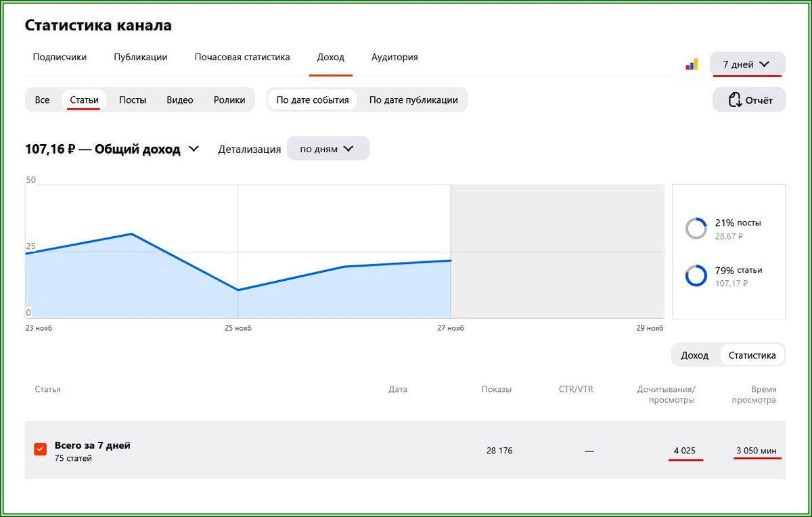The height and width of the screenshot is (517, 812).
Task: Click the 107,17 ₽ articles income
Action: 731,284
